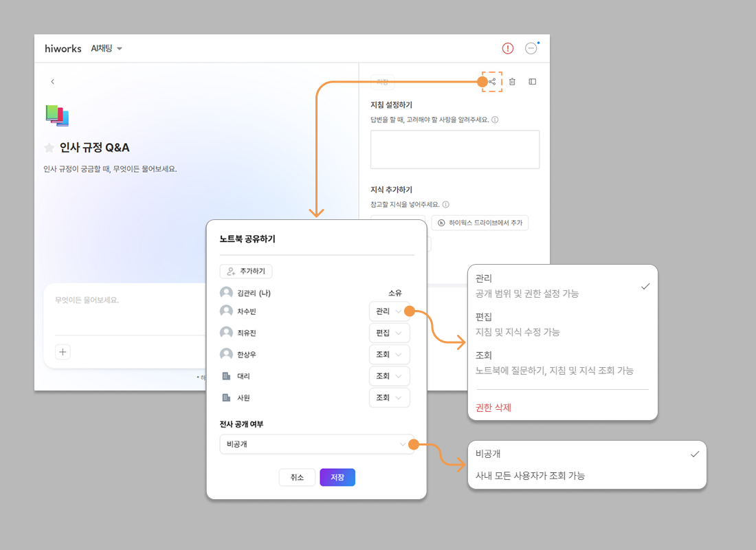Star the 인사 규정 Q&A notebook

(x=49, y=148)
